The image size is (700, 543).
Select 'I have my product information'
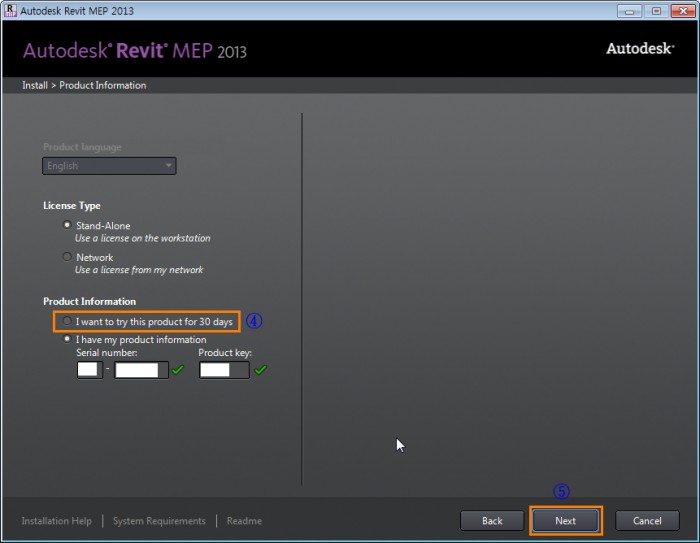pos(67,339)
